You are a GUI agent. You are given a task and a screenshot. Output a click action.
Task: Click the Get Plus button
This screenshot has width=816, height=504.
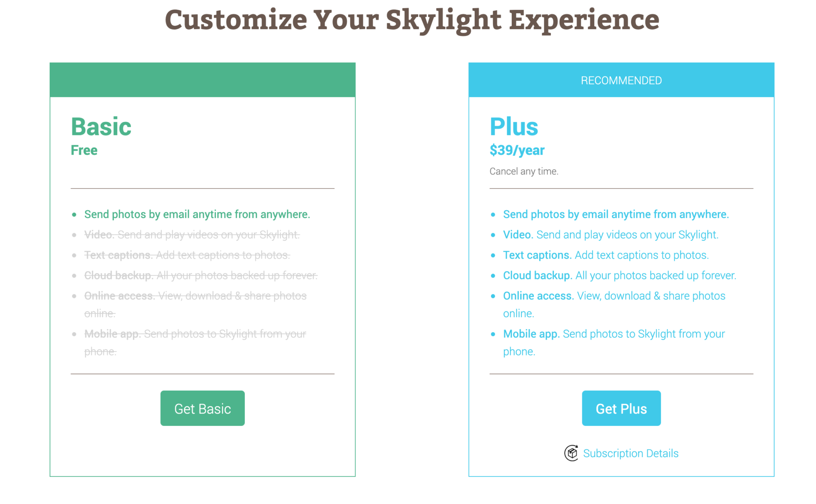pos(621,408)
